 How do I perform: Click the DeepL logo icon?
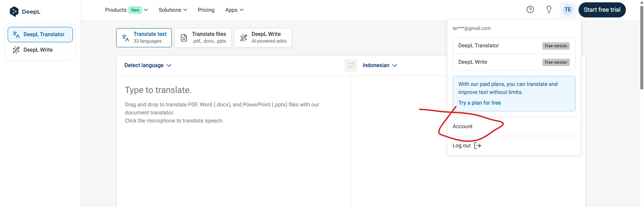pyautogui.click(x=14, y=11)
